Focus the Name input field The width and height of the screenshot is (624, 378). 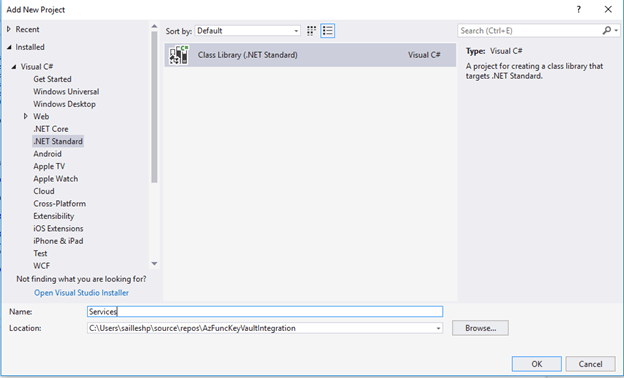coord(265,312)
